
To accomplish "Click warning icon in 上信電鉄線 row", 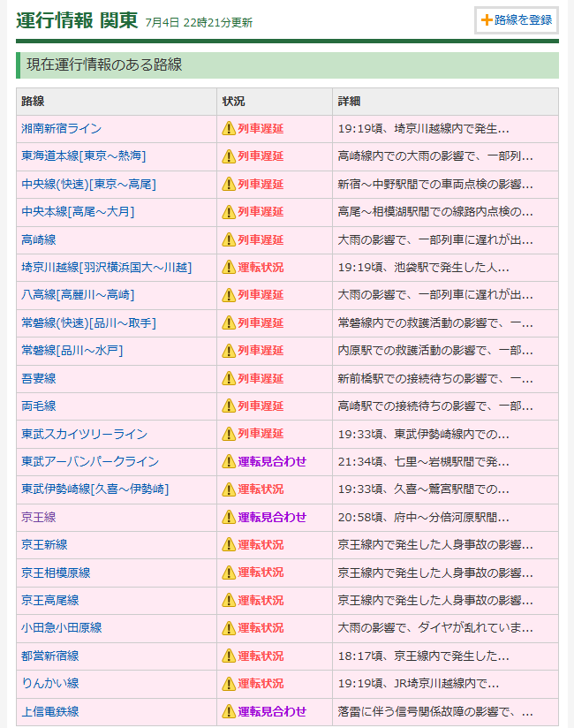I will point(229,711).
